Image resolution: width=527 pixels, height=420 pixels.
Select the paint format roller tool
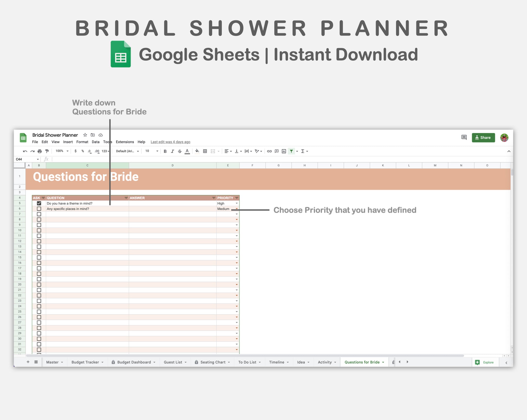pyautogui.click(x=47, y=151)
